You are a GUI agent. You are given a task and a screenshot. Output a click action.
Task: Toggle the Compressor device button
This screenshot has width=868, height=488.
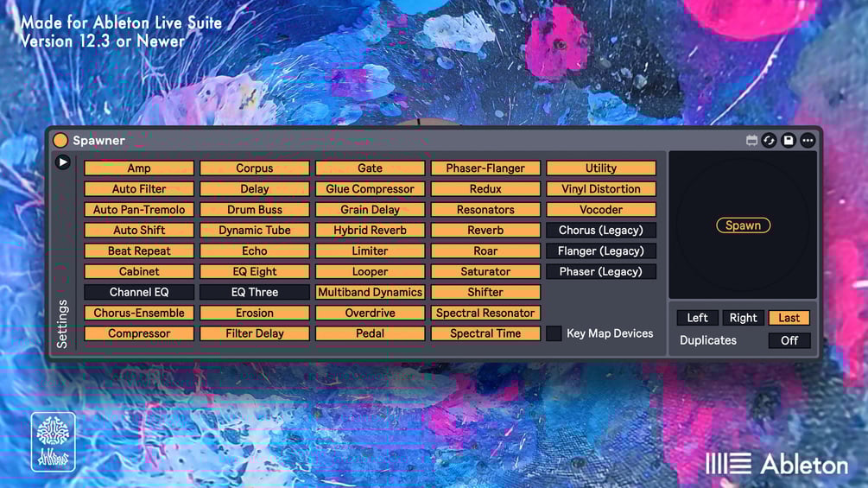coord(139,333)
